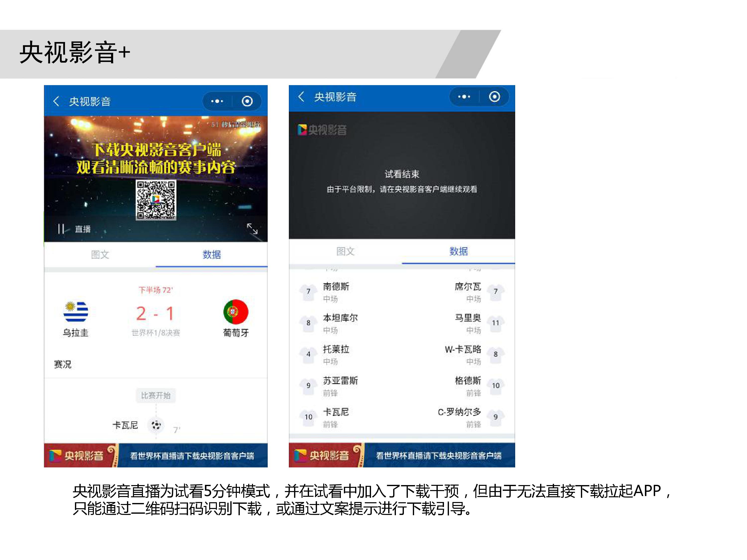Tap the QR code on the video
This screenshot has height=560, width=747.
pos(156,200)
